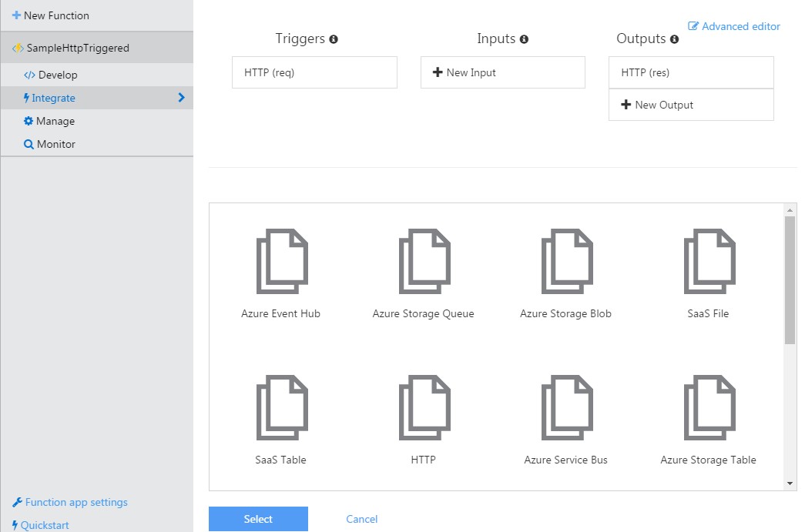This screenshot has width=805, height=532.
Task: Click the output list scrollbar thumb
Action: [790, 280]
